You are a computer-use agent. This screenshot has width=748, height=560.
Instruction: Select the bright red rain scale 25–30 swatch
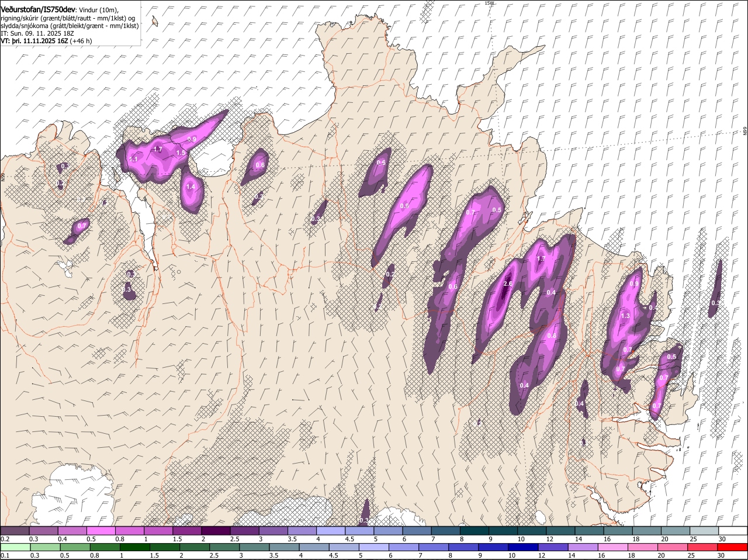click(704, 547)
